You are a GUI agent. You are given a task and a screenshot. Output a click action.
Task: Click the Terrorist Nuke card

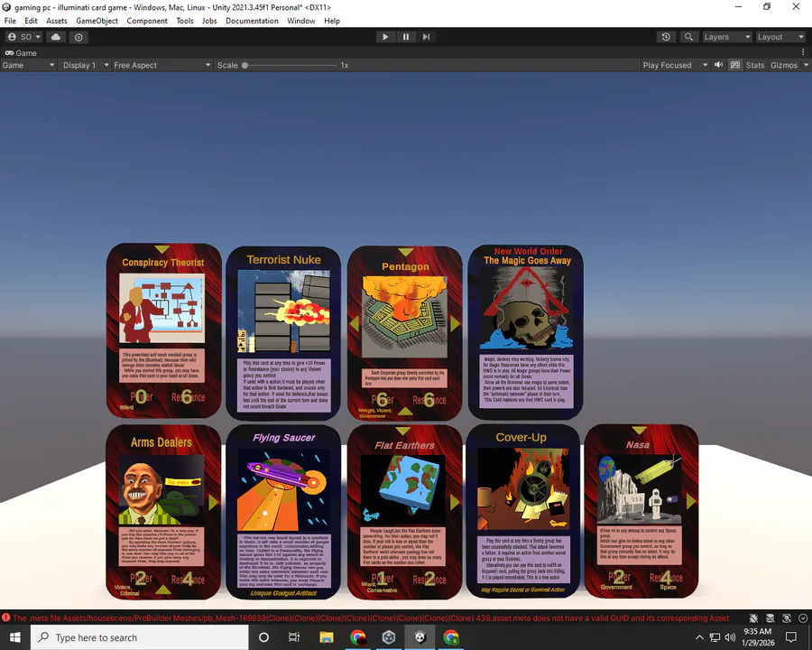283,333
